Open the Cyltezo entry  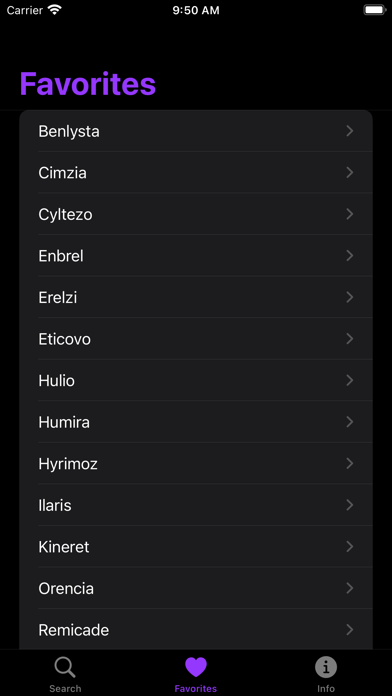pyautogui.click(x=196, y=214)
